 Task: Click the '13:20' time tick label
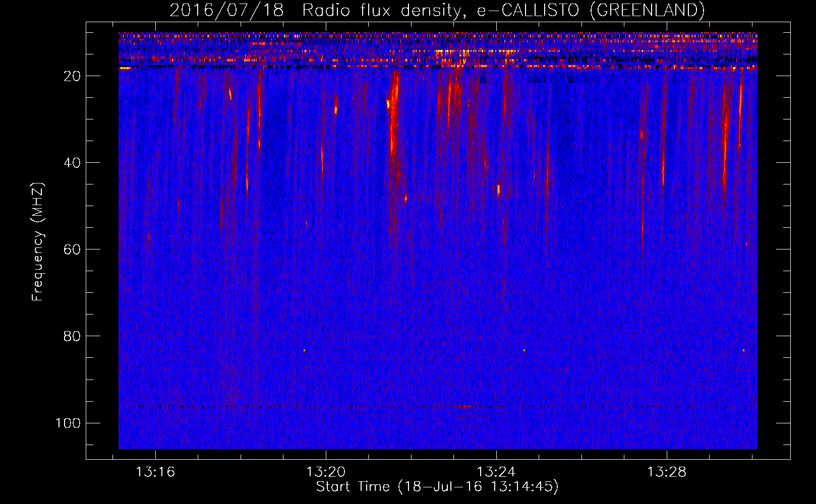point(326,472)
